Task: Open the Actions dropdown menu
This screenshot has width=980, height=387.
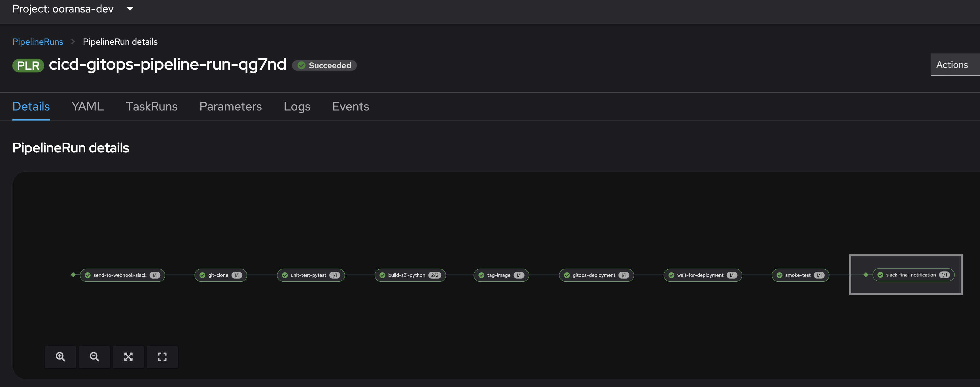Action: (952, 65)
